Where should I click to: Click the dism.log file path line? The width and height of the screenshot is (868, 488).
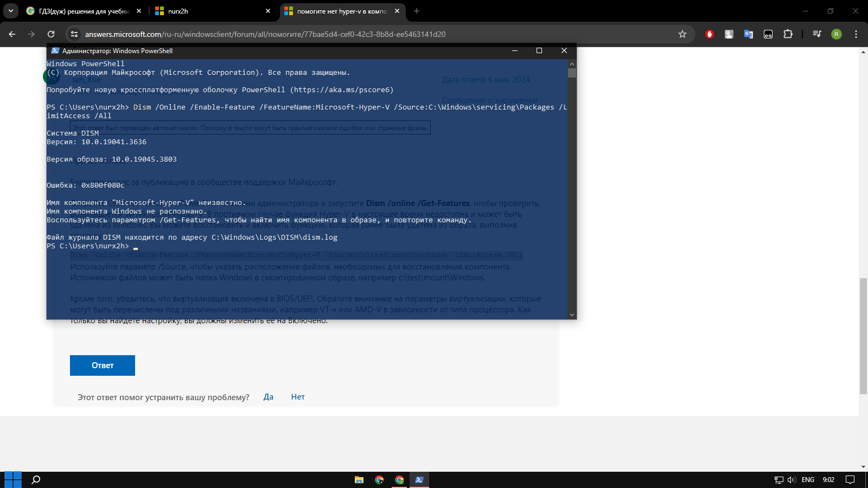(192, 237)
